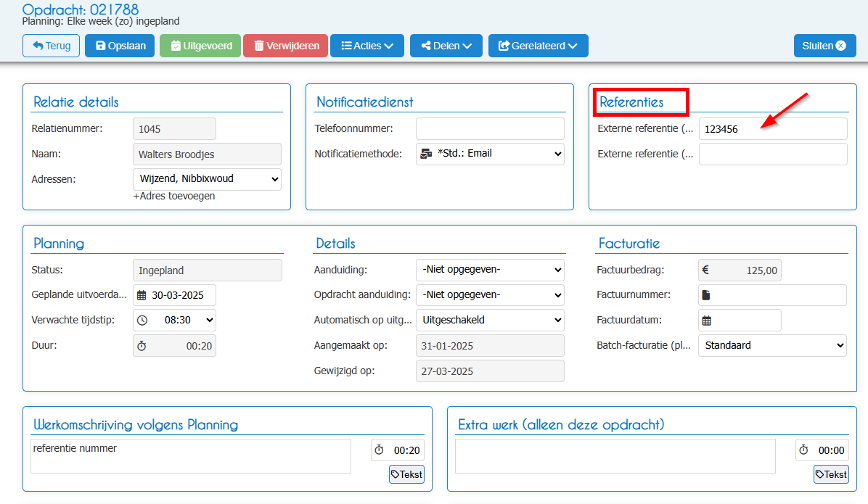Click the Naam field showing Walters Broodjes
The width and height of the screenshot is (868, 504).
[207, 154]
